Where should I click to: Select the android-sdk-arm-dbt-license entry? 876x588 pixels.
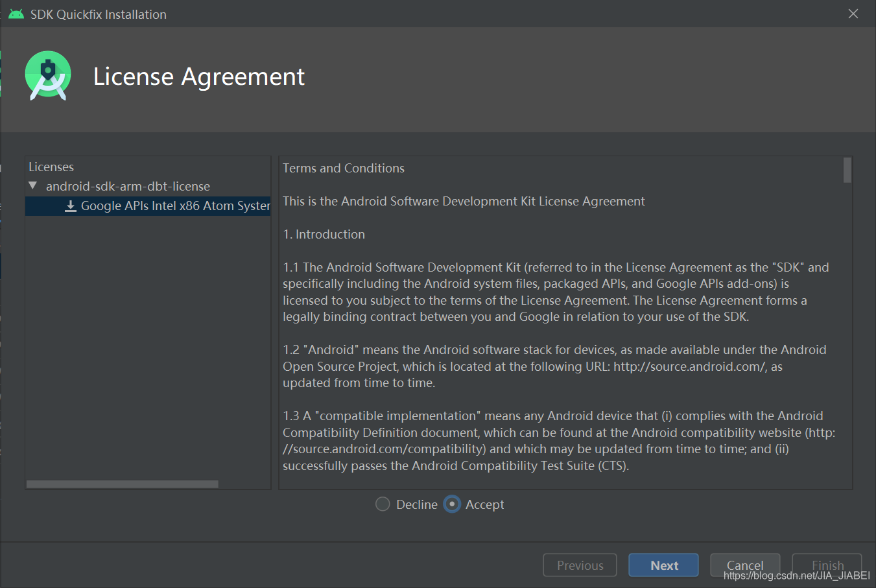click(128, 186)
